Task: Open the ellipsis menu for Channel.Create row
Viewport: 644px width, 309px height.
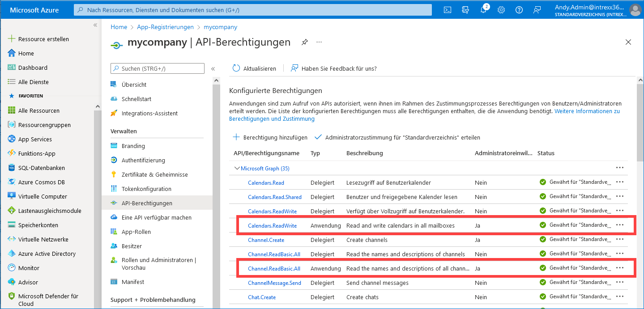Action: (x=620, y=239)
